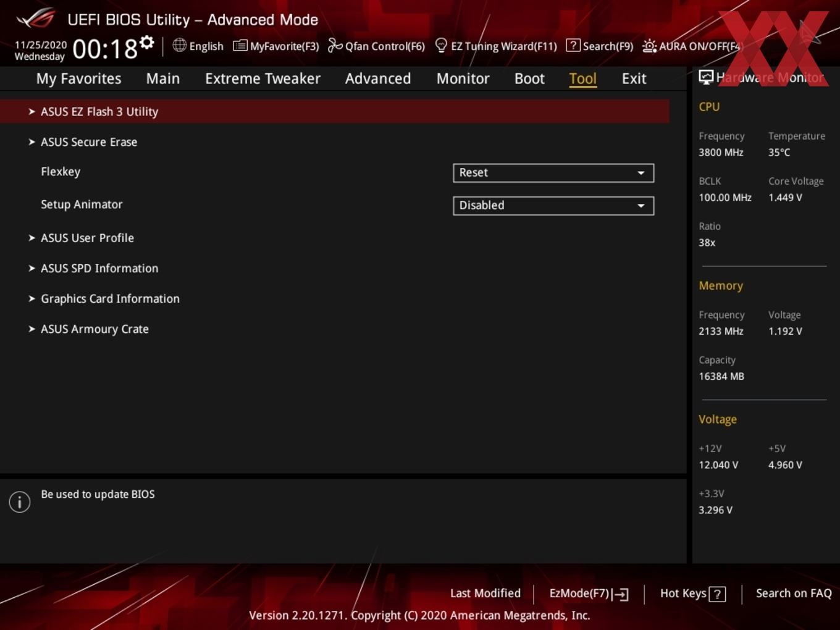Screen dimensions: 840x630
Task: Click the globe language icon
Action: coord(179,45)
